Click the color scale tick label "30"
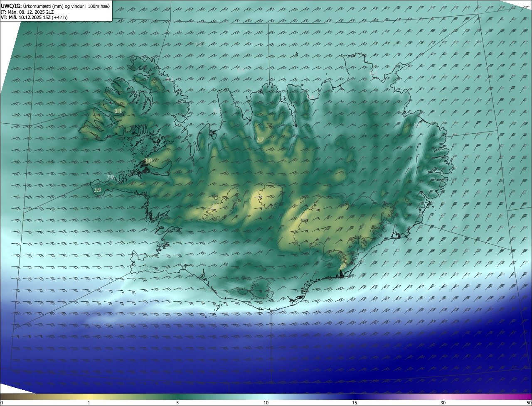The width and height of the screenshot is (532, 406). (x=443, y=403)
